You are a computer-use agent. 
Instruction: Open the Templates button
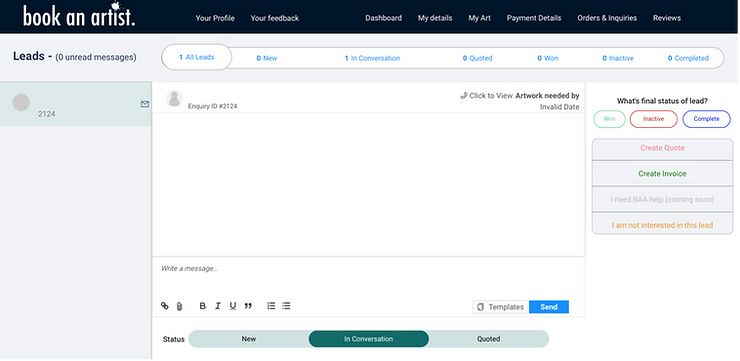[500, 307]
